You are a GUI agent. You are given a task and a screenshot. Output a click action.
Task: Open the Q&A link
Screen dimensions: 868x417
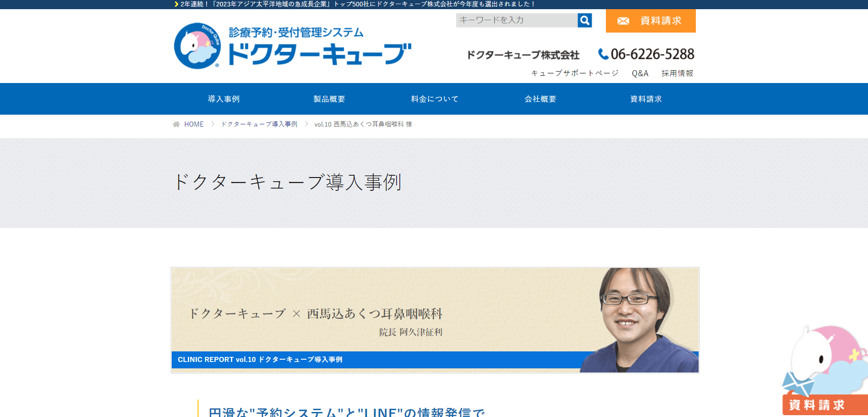[640, 73]
